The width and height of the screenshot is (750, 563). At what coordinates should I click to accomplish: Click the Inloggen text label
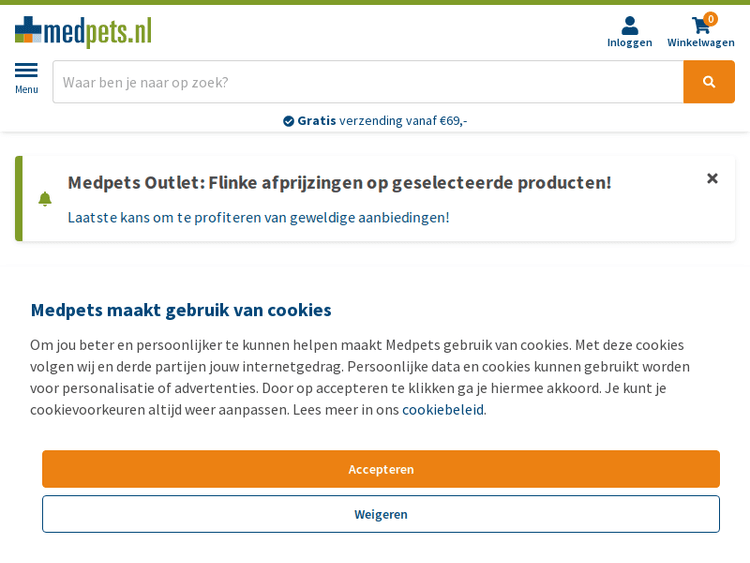pos(629,42)
